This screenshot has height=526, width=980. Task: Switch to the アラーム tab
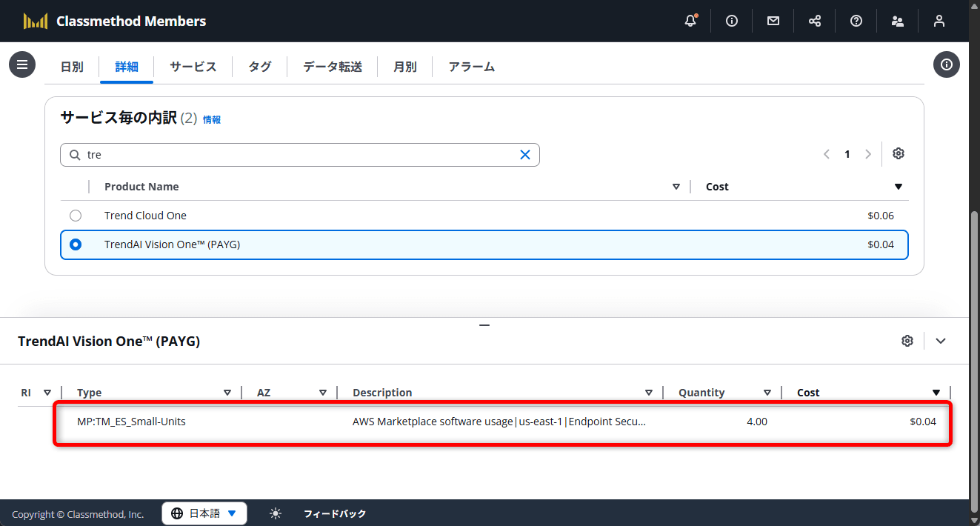point(472,67)
